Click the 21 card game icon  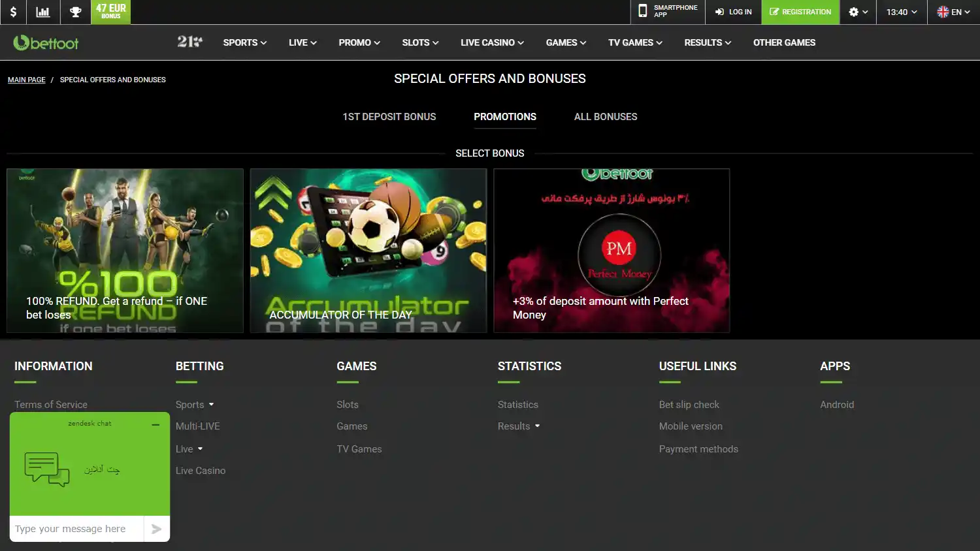coord(189,42)
